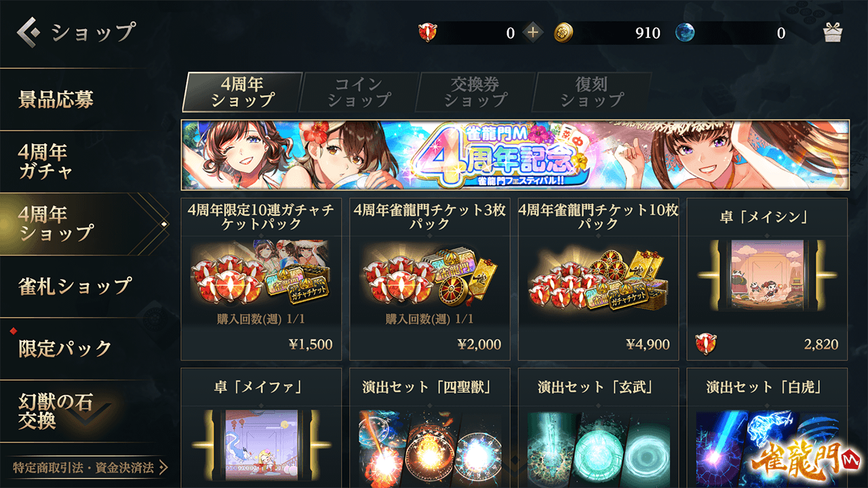Switch to the 復刻ショップ tab
The height and width of the screenshot is (488, 868).
[592, 92]
